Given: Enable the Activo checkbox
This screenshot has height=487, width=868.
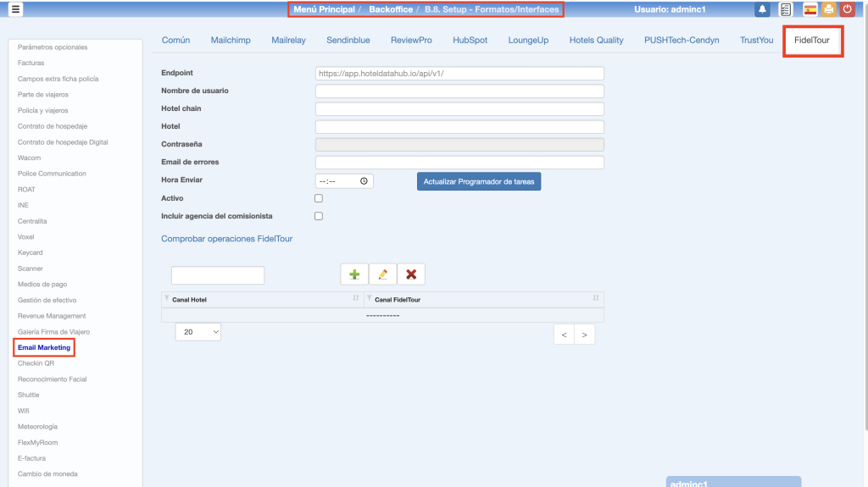Looking at the screenshot, I should pos(319,198).
